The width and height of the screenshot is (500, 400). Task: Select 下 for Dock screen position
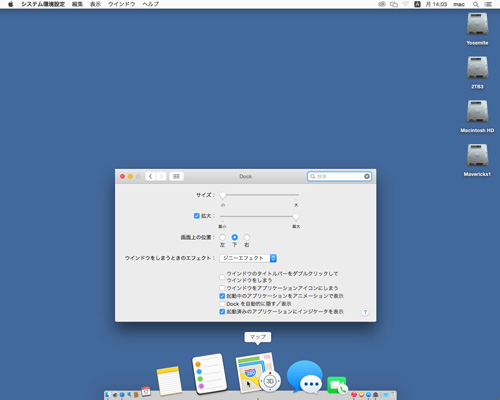click(x=235, y=237)
